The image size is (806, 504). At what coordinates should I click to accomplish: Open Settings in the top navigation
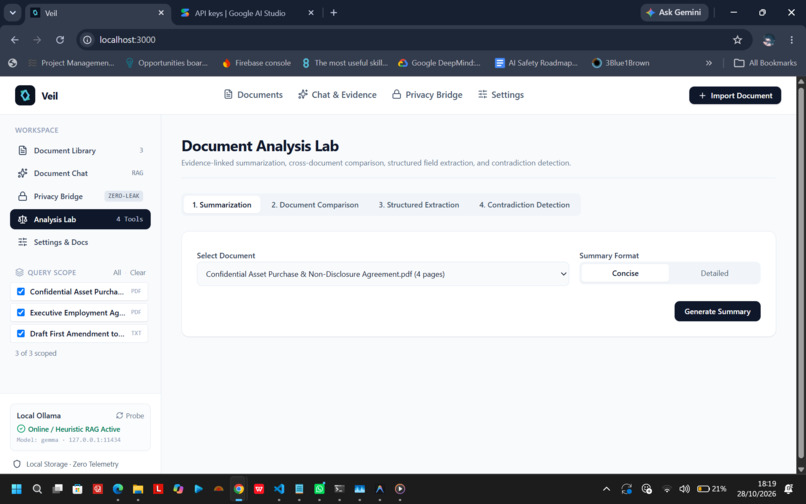501,95
